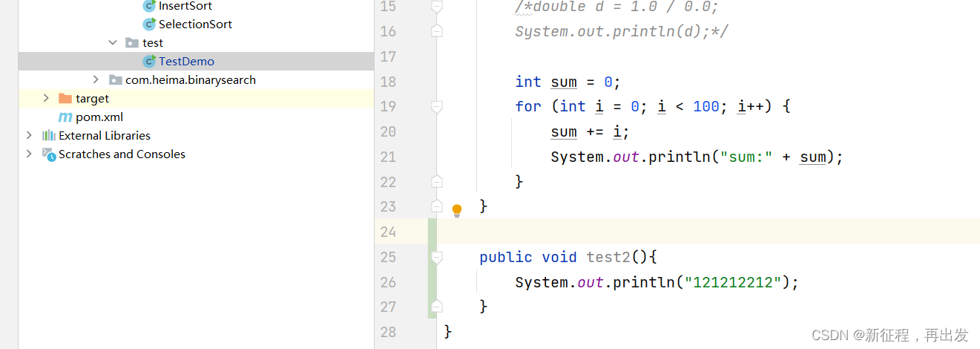
Task: Fold the test2 method at line 25
Action: click(437, 257)
